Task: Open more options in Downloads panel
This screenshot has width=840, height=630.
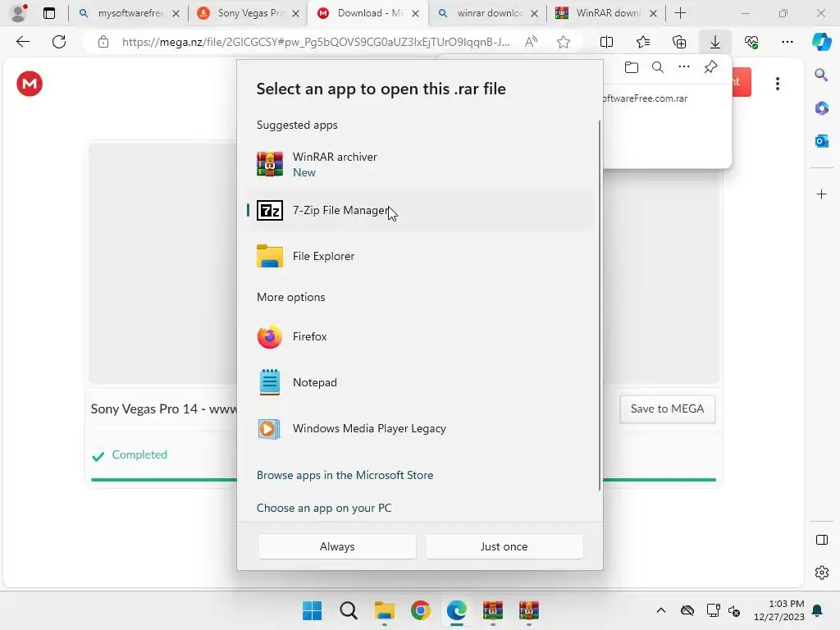Action: (x=684, y=67)
